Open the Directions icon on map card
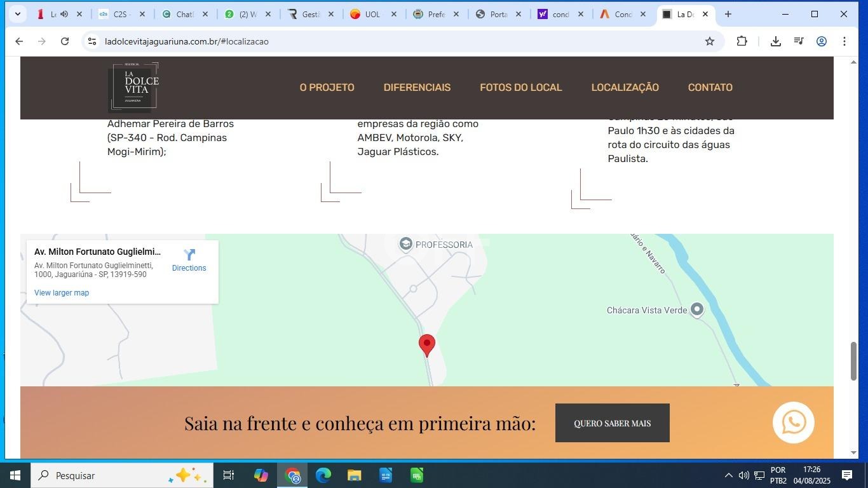The width and height of the screenshot is (868, 488). [189, 255]
